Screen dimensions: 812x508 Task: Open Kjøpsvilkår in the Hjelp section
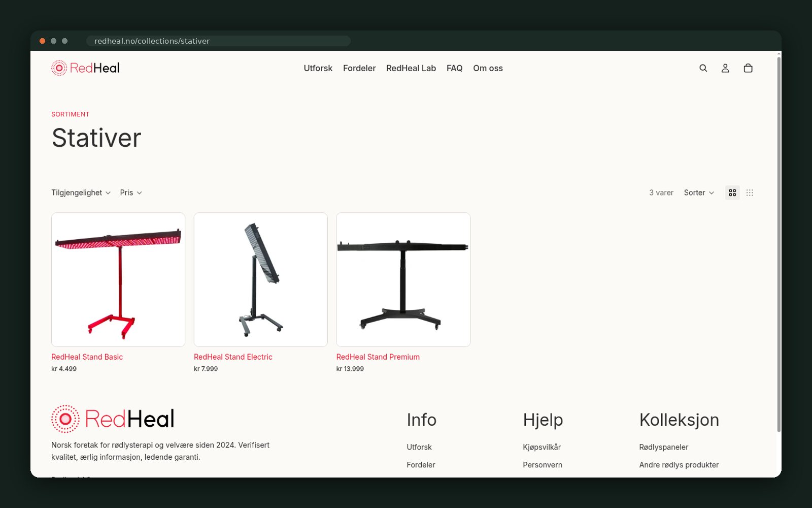542,447
